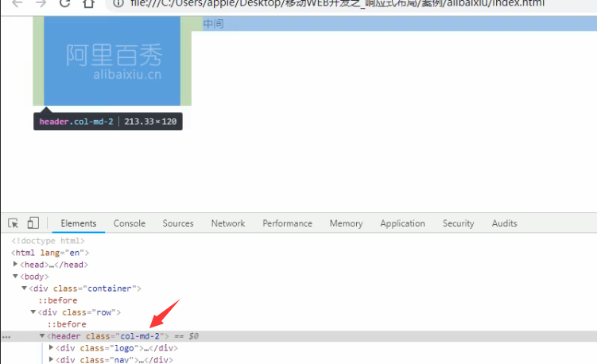Open the Memory tab
This screenshot has width=597, height=364.
tap(346, 223)
